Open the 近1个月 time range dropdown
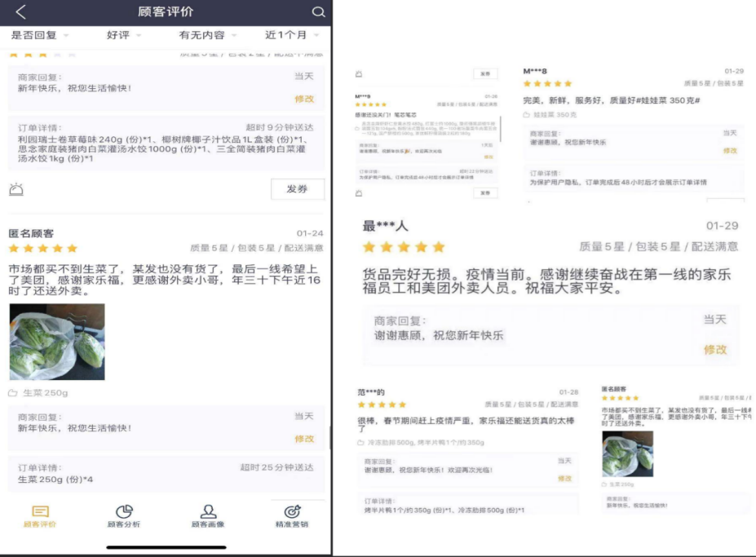 [x=291, y=35]
